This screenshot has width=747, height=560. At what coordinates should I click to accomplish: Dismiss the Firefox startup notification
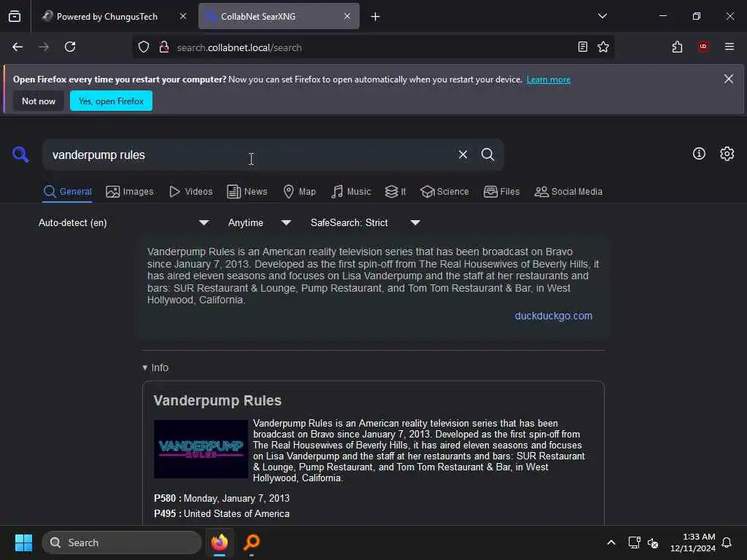click(x=729, y=79)
